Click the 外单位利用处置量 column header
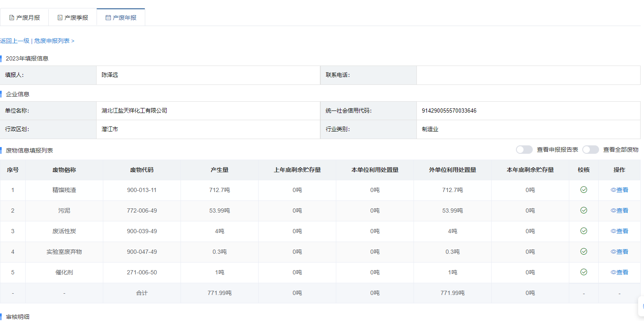 tap(453, 170)
